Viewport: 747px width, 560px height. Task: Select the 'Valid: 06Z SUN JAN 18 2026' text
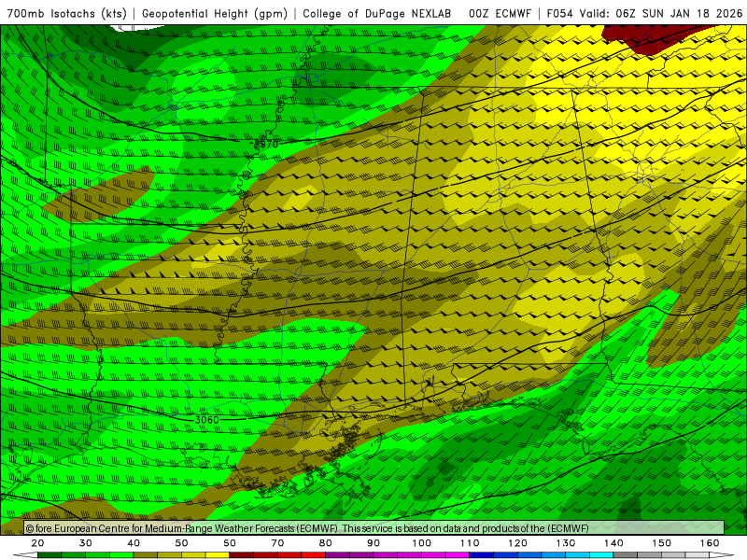(661, 14)
